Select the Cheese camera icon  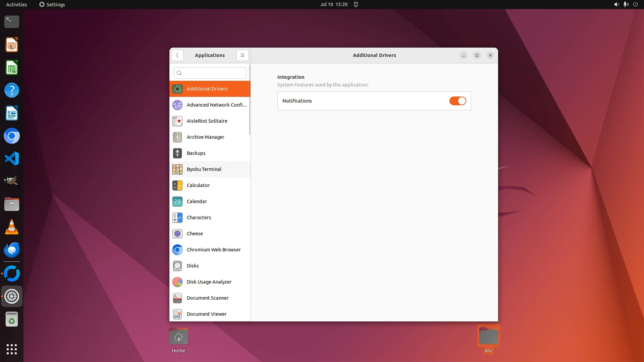[x=177, y=234]
